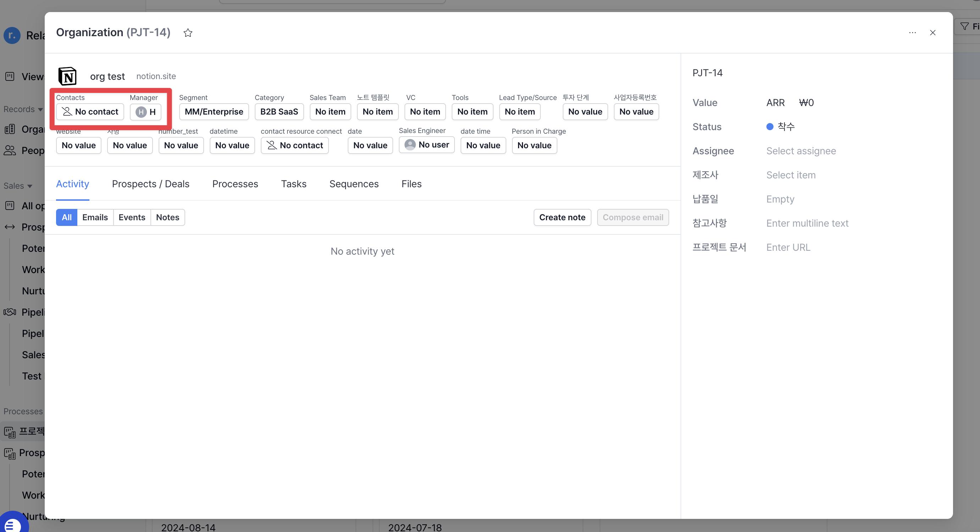Click the No contact icon under Contacts

click(x=67, y=111)
